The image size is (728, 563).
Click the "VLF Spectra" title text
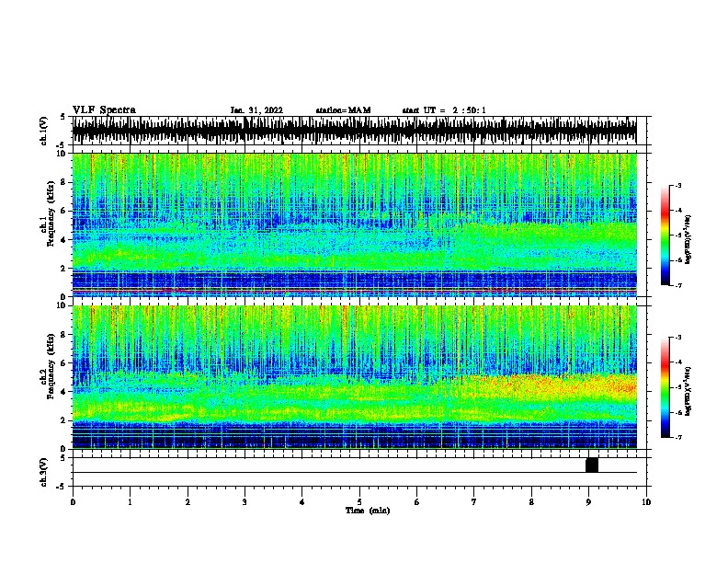pyautogui.click(x=104, y=110)
